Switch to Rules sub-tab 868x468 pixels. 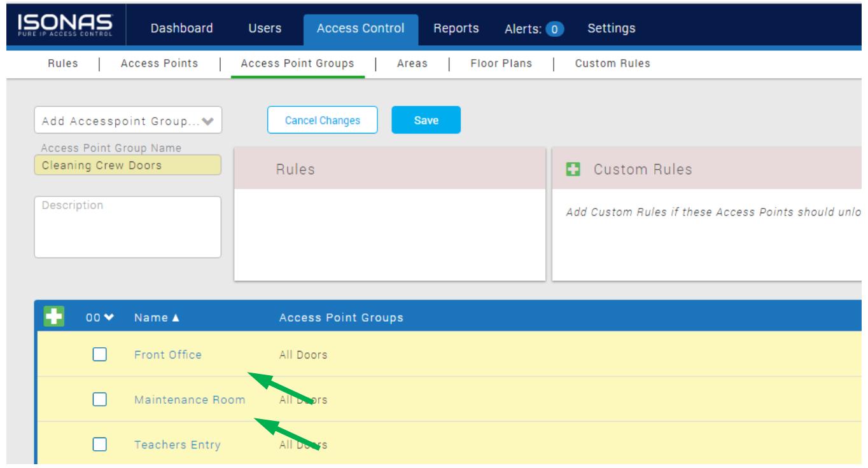pos(64,63)
